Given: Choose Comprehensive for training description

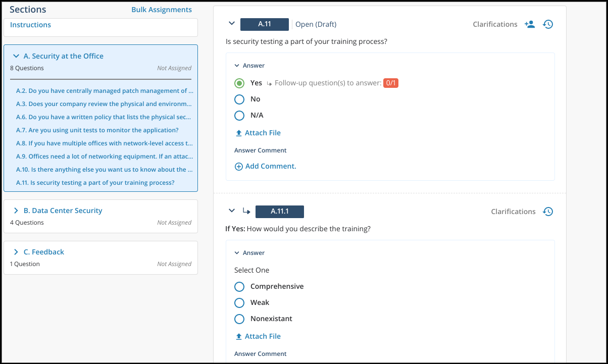Looking at the screenshot, I should coord(239,287).
